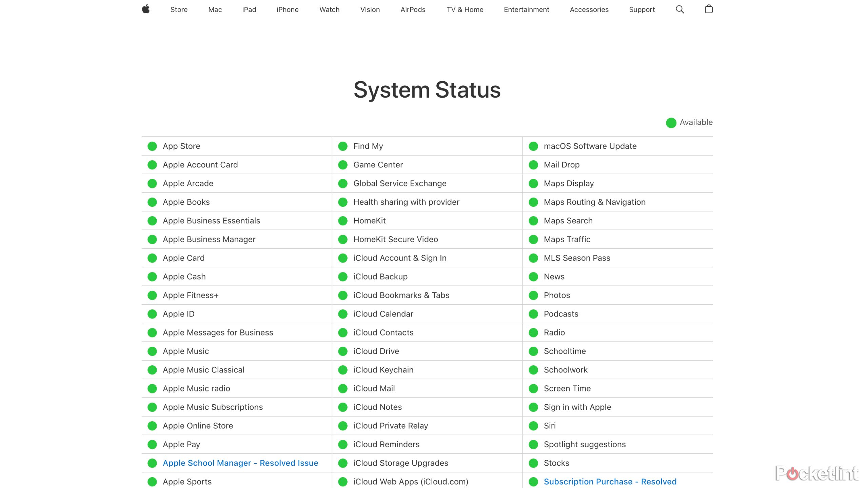This screenshot has height=488, width=868.
Task: Open the TV & Home menu
Action: coord(465,9)
